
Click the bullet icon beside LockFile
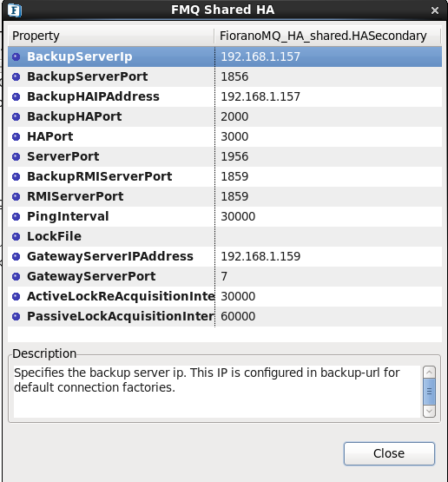[16, 237]
